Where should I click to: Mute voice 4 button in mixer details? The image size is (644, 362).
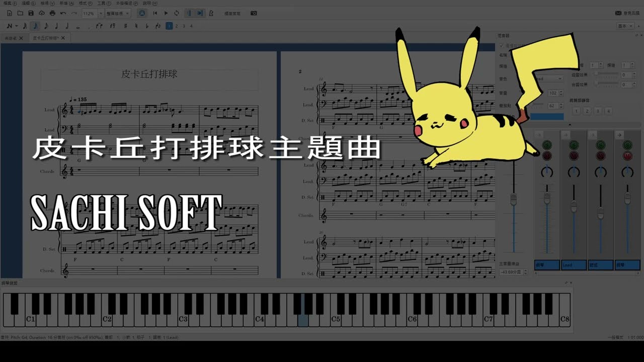click(609, 111)
